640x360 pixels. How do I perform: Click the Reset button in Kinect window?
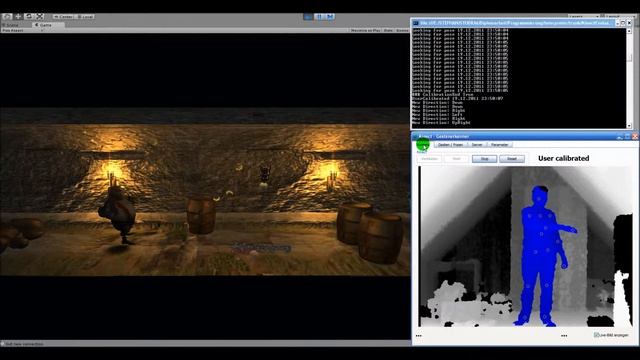pyautogui.click(x=512, y=159)
